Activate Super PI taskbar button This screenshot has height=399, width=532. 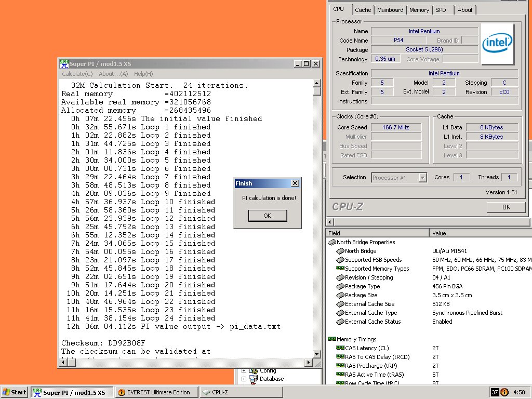click(x=72, y=392)
